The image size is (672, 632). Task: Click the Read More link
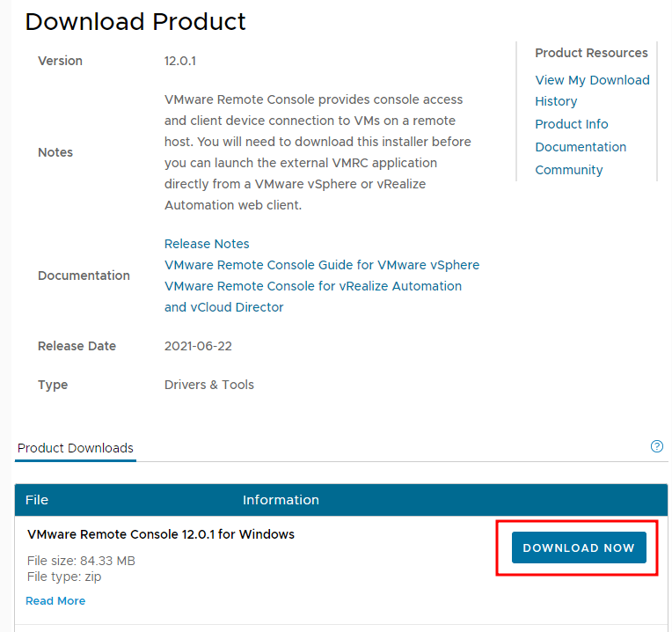point(55,600)
